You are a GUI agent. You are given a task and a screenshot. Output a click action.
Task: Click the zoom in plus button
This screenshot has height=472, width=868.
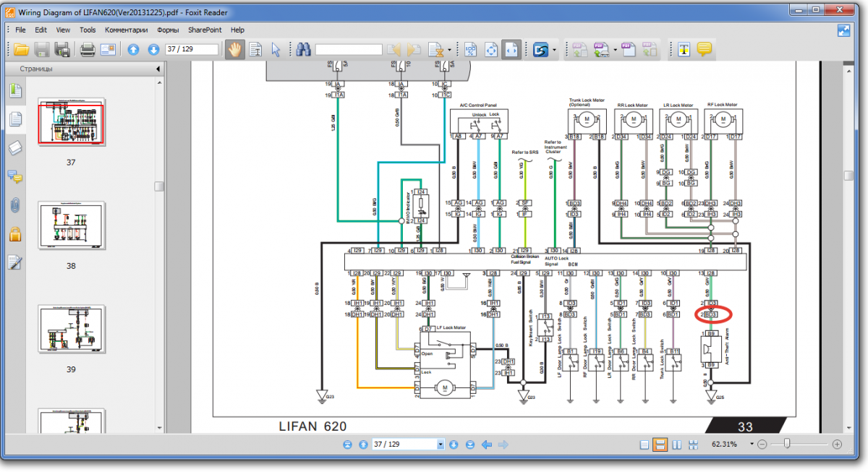[x=837, y=445]
